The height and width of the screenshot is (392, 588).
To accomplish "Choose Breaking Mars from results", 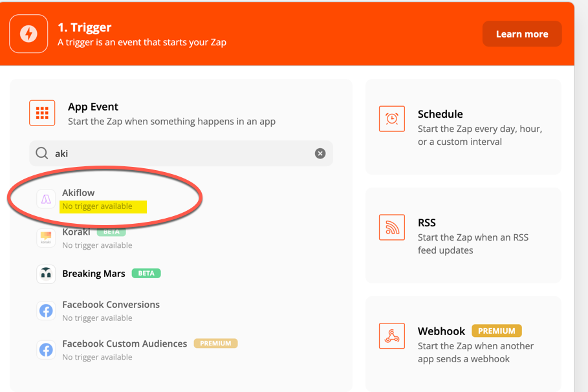I will point(94,274).
